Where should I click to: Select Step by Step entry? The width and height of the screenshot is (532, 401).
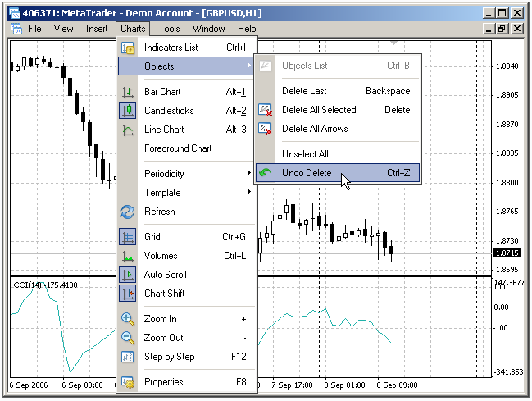tap(187, 357)
